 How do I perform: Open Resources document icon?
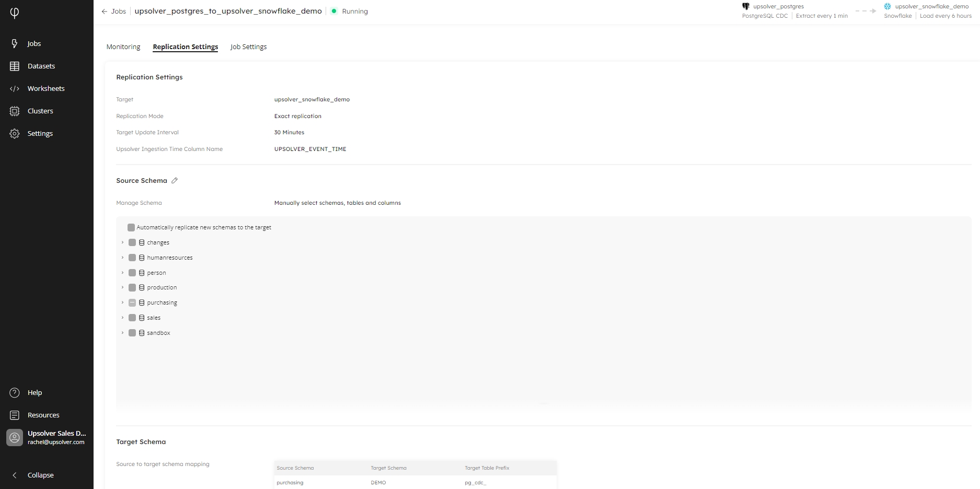tap(15, 415)
